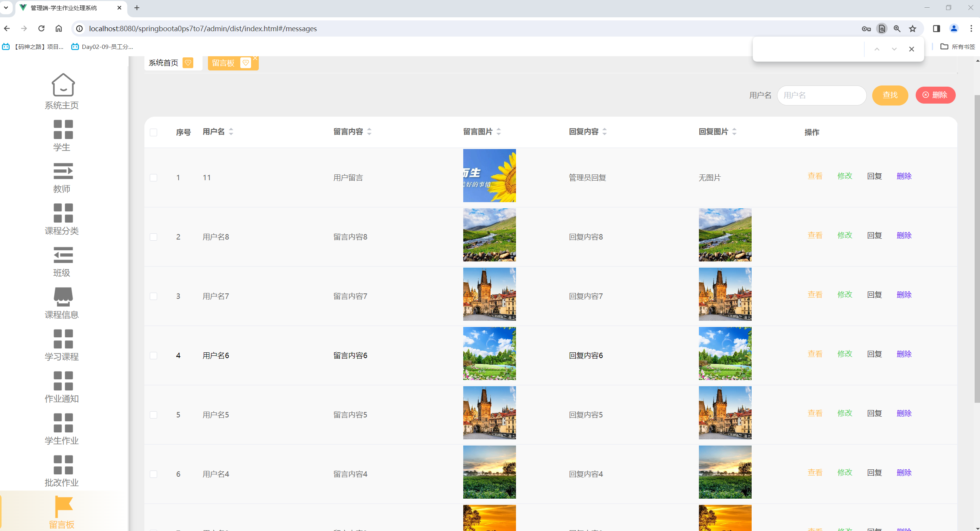
Task: Click 回复 link for 用户名8 row
Action: [x=874, y=235]
